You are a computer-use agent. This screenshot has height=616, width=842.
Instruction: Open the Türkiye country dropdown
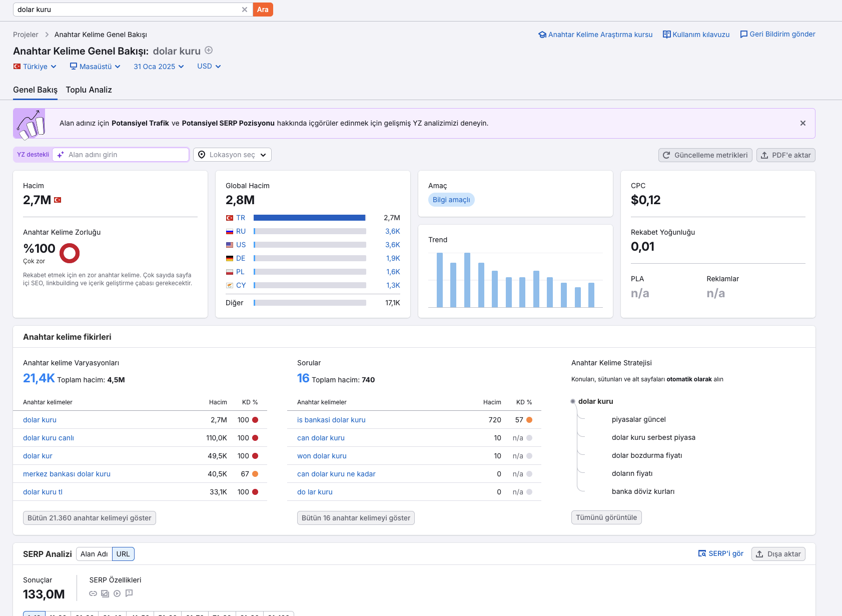[35, 67]
